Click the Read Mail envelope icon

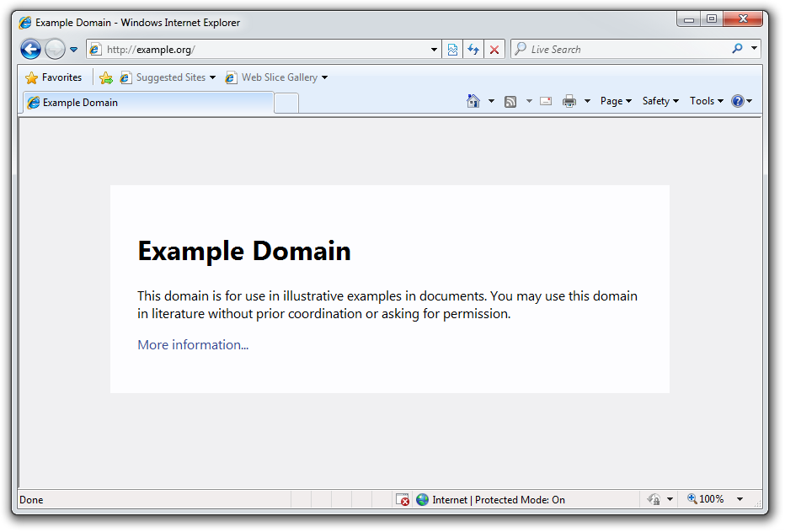pyautogui.click(x=546, y=101)
